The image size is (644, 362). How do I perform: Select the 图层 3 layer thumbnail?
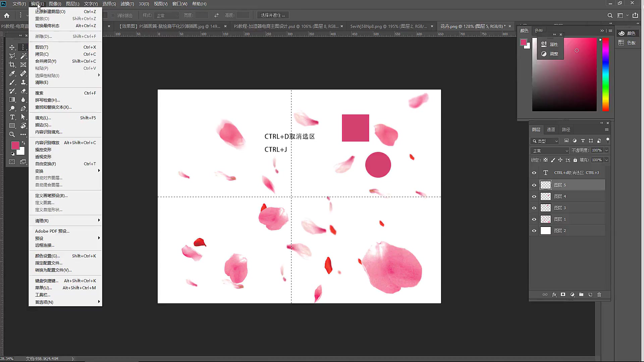click(x=546, y=208)
